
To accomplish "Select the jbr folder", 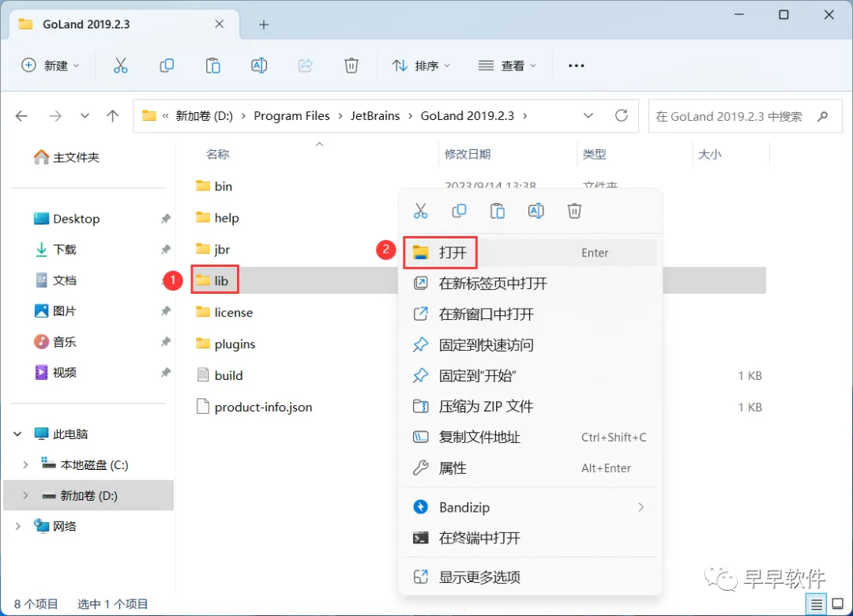I will pyautogui.click(x=212, y=250).
